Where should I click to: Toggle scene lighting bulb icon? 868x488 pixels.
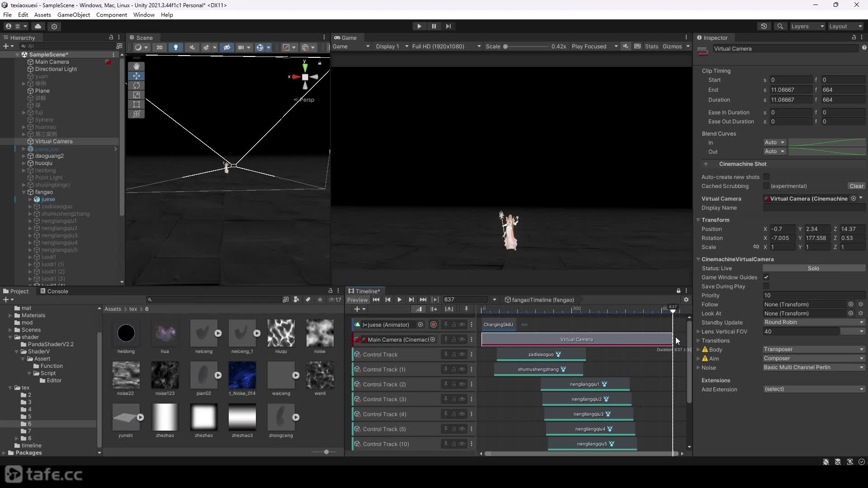pos(175,47)
